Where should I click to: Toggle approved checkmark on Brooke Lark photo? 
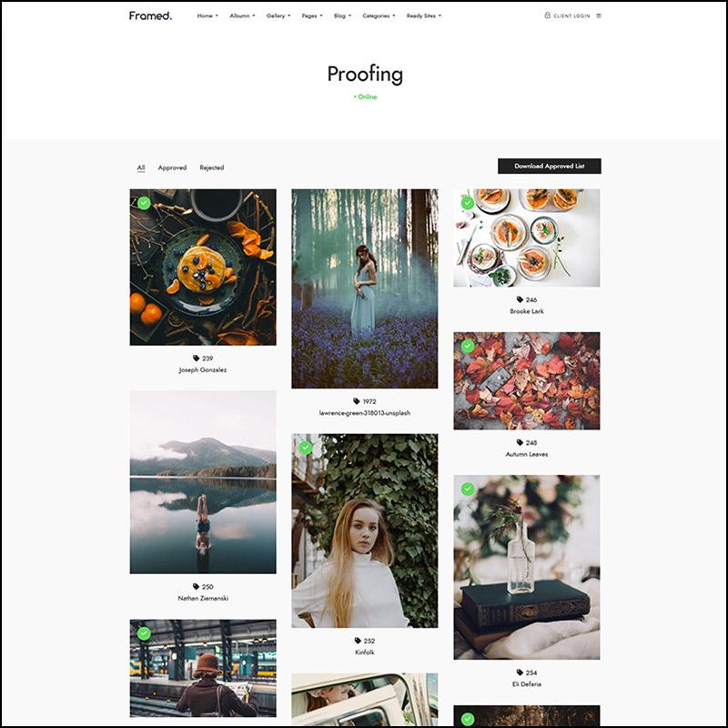468,203
